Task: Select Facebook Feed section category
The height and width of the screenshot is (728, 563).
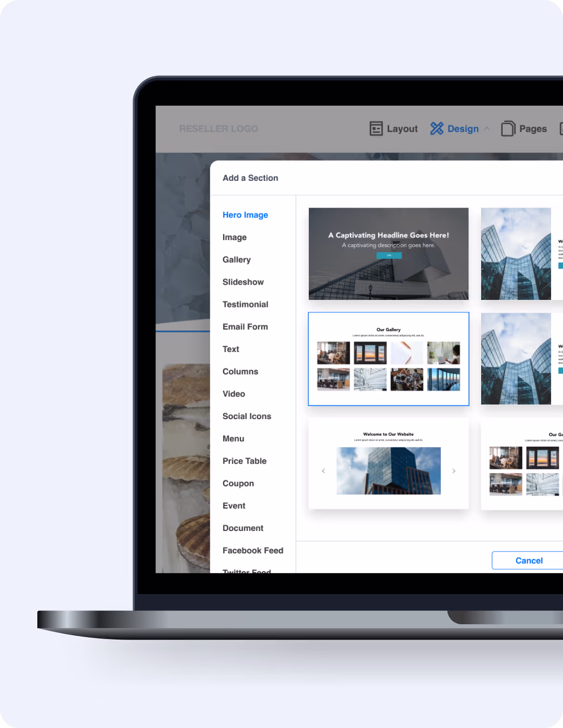Action: [253, 551]
